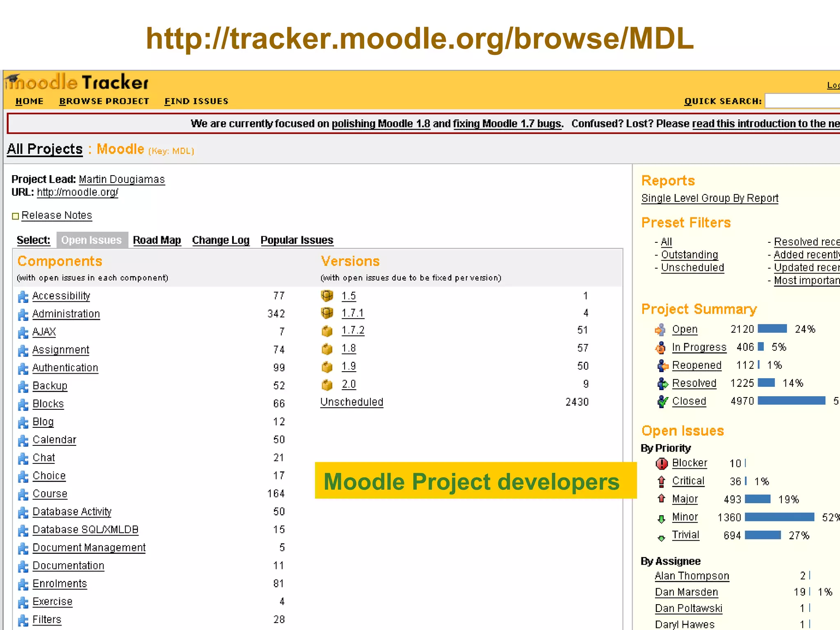Click the Open status icon
The height and width of the screenshot is (630, 840).
661,330
